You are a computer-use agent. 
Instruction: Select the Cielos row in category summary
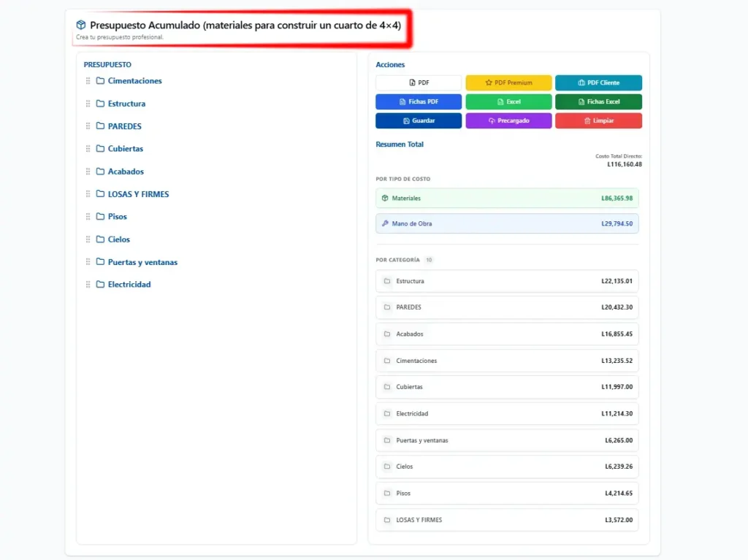point(507,467)
